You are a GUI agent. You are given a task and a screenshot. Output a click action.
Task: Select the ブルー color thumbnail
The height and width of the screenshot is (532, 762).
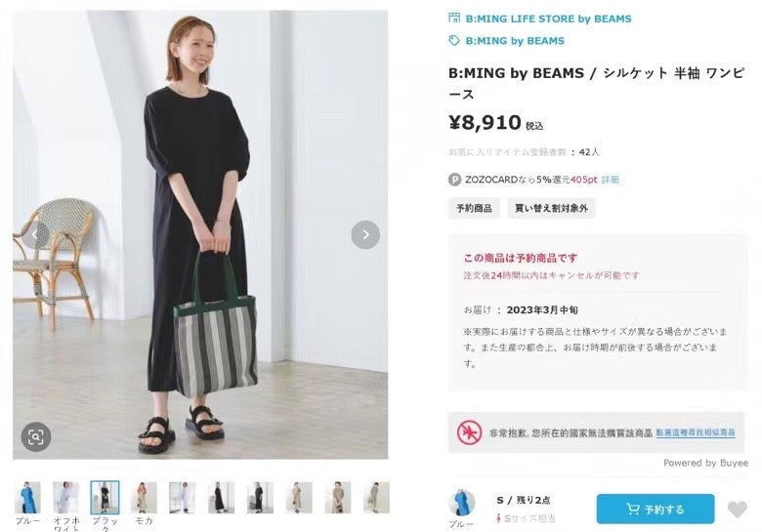coord(26,497)
